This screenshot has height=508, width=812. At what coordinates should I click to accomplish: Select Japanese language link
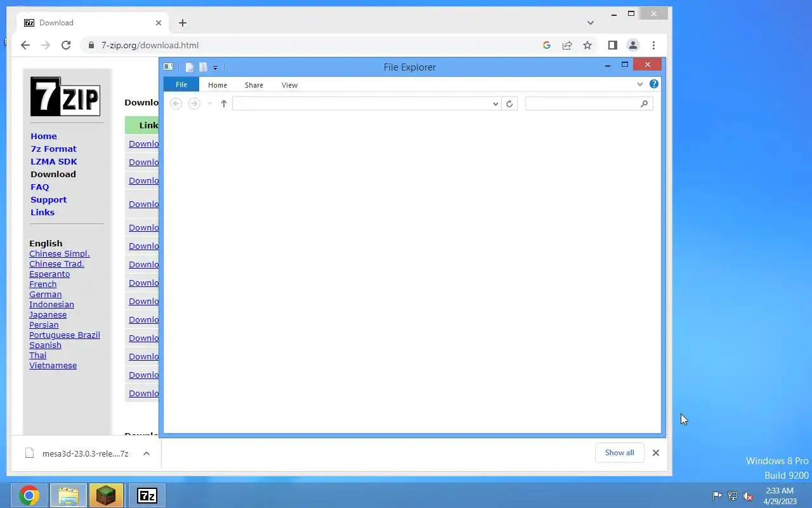(x=48, y=314)
